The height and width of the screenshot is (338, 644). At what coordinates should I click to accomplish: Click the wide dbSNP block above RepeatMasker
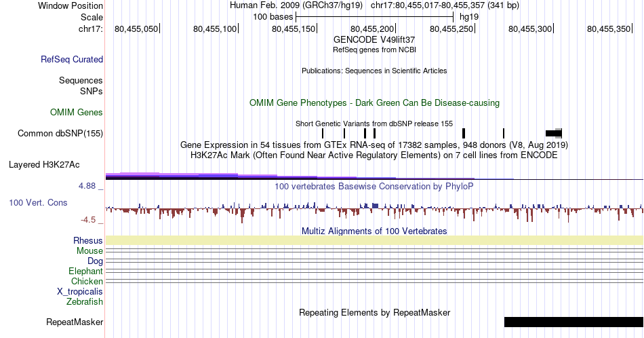pos(554,133)
